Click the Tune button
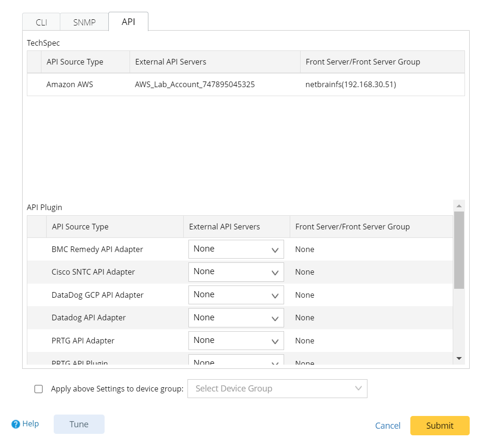Viewport: 481px width, 448px height. coord(79,424)
